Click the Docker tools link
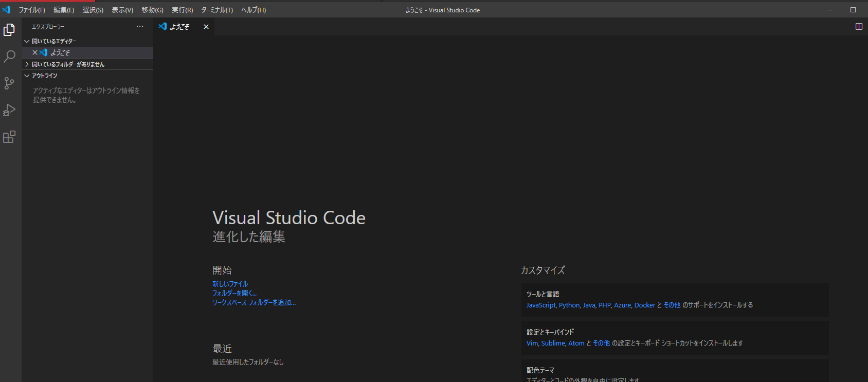 pyautogui.click(x=645, y=305)
